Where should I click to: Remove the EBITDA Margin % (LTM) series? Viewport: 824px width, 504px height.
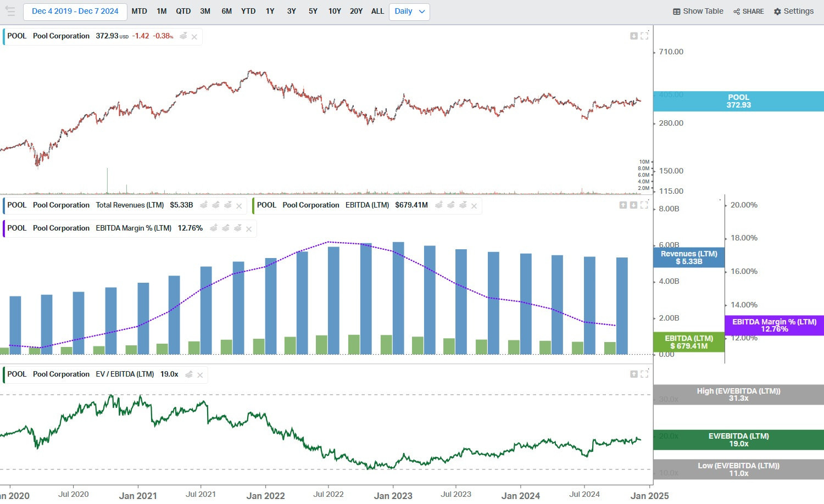point(249,229)
